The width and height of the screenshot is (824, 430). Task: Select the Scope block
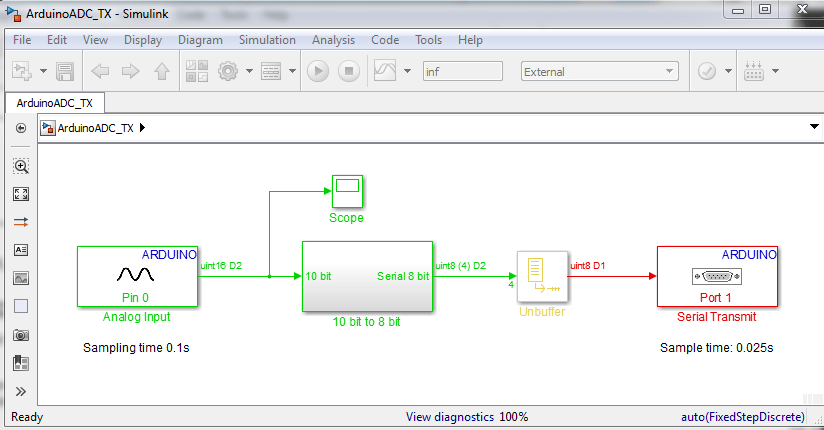[347, 191]
